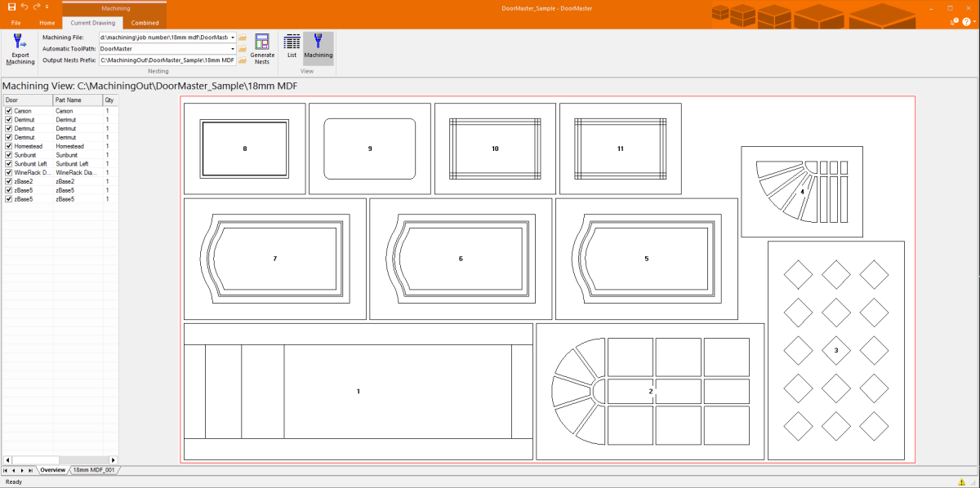Screen dimensions: 980x488
Task: Uncheck the Carson door entry
Action: pyautogui.click(x=8, y=110)
